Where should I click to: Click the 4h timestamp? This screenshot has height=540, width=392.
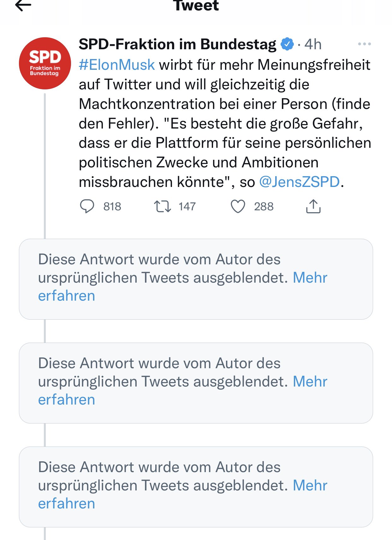tap(313, 44)
